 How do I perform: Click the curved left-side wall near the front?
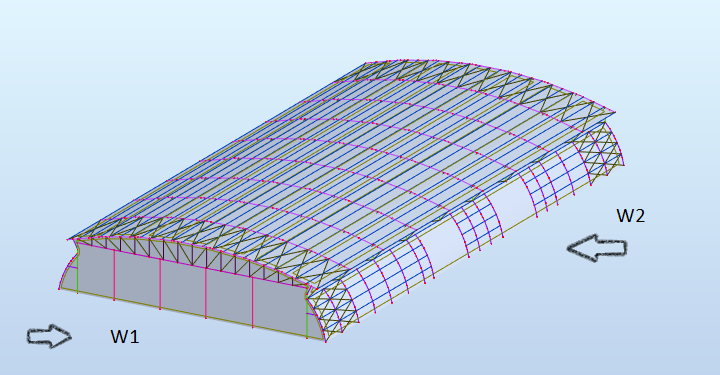(x=68, y=274)
